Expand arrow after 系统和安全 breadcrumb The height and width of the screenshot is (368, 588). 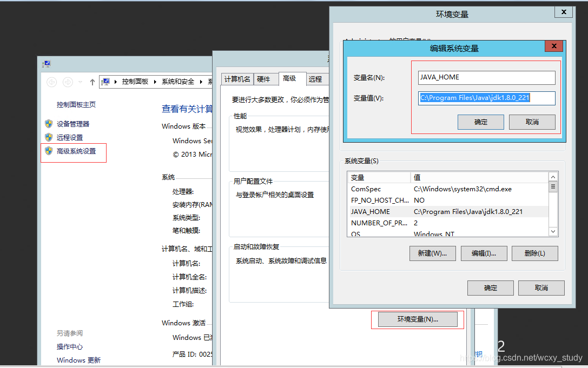[201, 82]
